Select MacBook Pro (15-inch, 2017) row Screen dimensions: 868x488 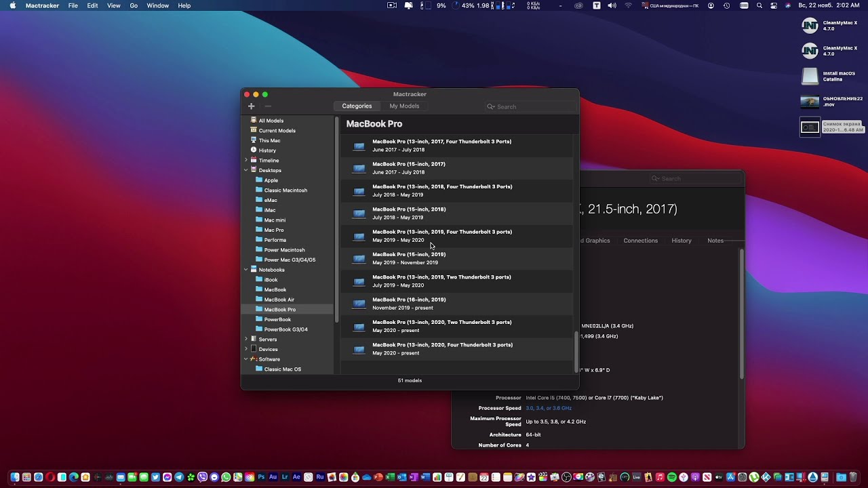coord(458,168)
